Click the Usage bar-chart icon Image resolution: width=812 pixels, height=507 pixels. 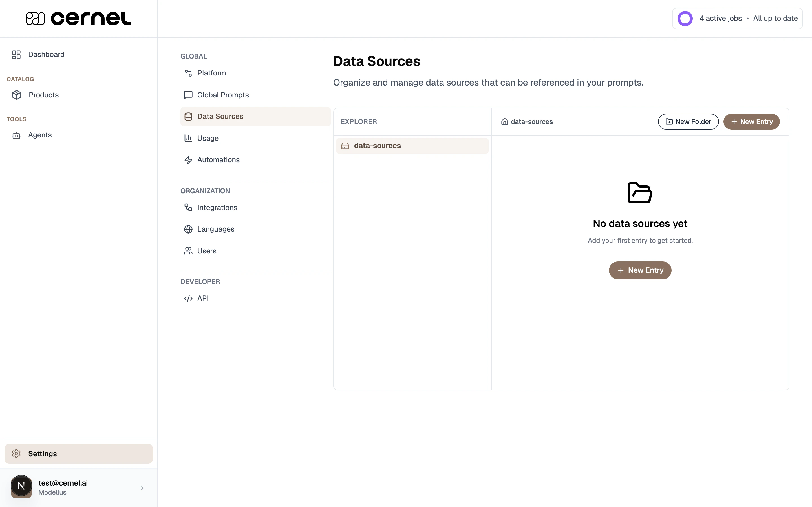pyautogui.click(x=188, y=138)
